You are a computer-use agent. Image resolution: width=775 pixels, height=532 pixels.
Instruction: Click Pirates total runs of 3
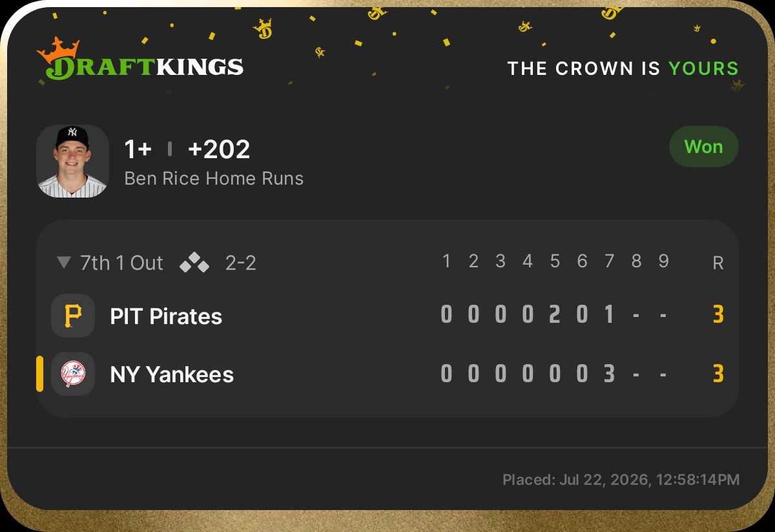(x=718, y=315)
